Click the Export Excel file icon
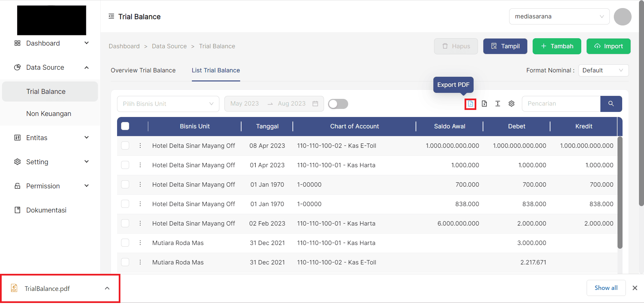This screenshot has height=305, width=644. pos(484,104)
